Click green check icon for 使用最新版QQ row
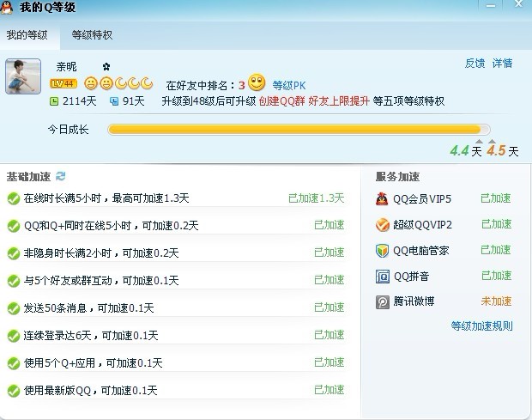The image size is (532, 420). 14,391
